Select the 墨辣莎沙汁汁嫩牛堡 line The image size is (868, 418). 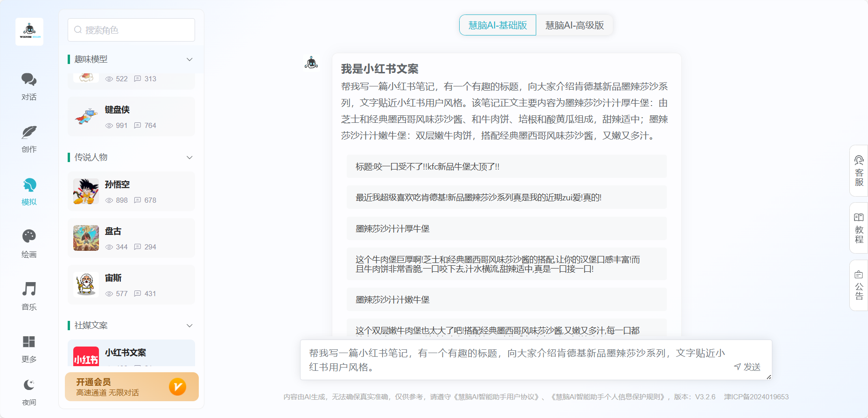[507, 300]
